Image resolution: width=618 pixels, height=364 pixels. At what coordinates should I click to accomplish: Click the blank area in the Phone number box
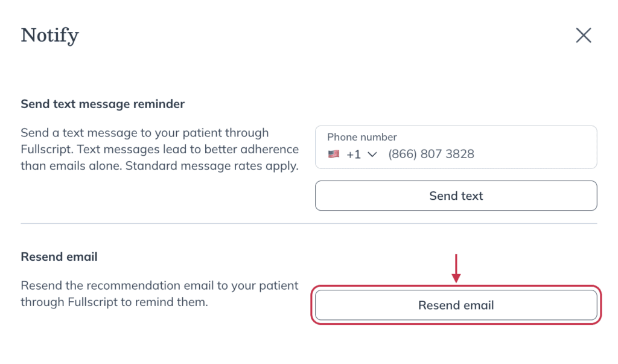(x=536, y=154)
